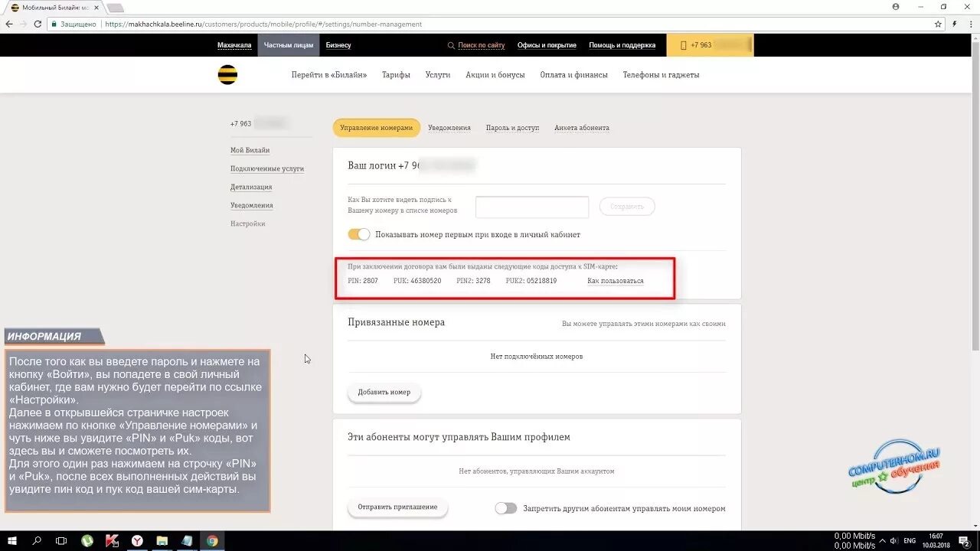Open 'Детализация' sidebar link
This screenshot has height=551, width=980.
coord(251,187)
